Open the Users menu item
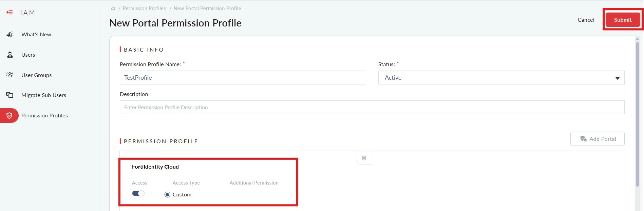Image resolution: width=644 pixels, height=211 pixels. 28,55
